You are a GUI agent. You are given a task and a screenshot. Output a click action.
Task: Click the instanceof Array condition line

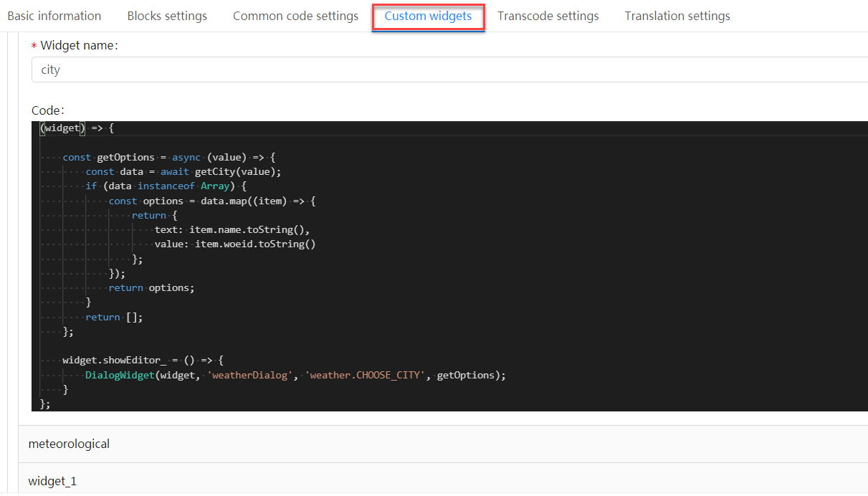[166, 186]
